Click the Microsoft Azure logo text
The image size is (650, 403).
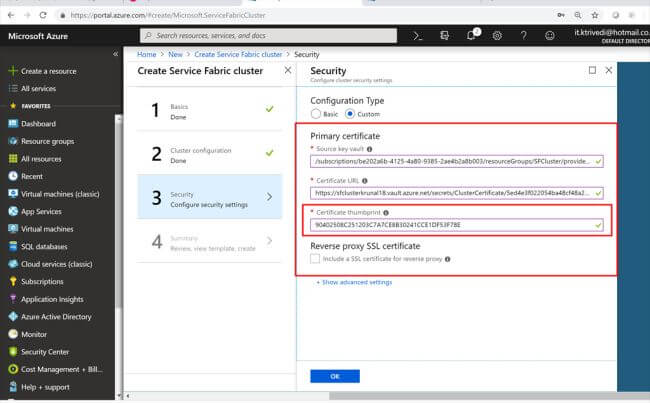pyautogui.click(x=38, y=36)
